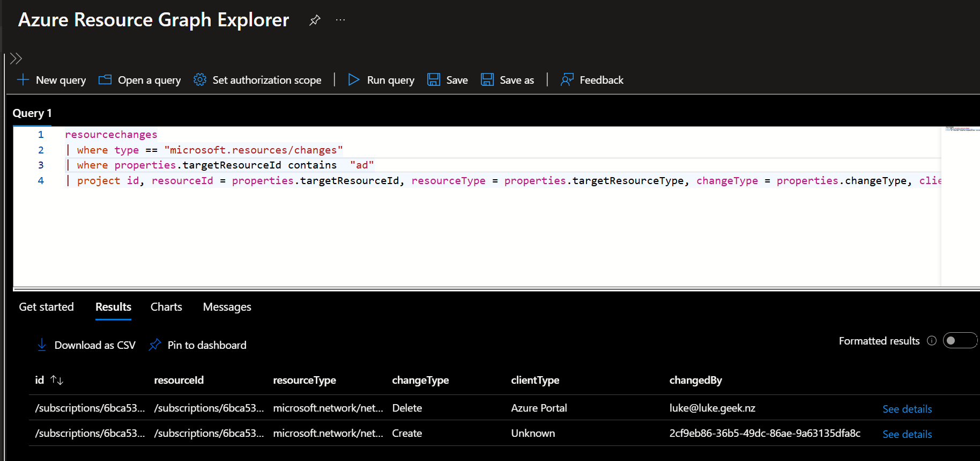Select the Create changeType cell

[x=407, y=433]
